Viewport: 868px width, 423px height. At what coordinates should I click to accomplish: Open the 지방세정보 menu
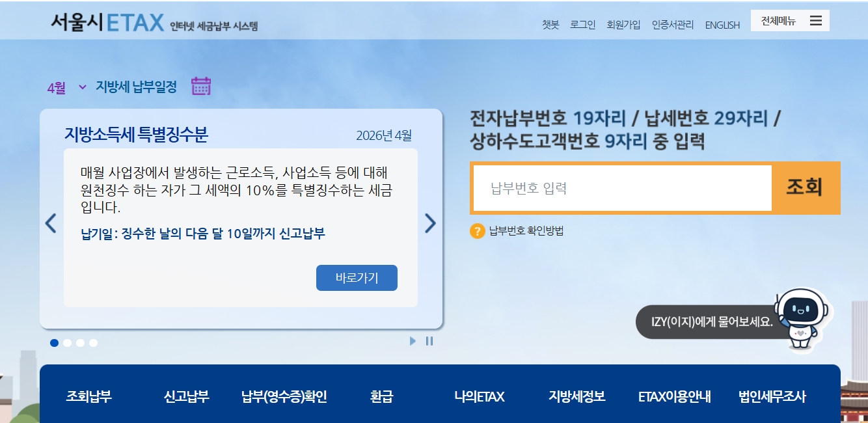click(x=577, y=396)
